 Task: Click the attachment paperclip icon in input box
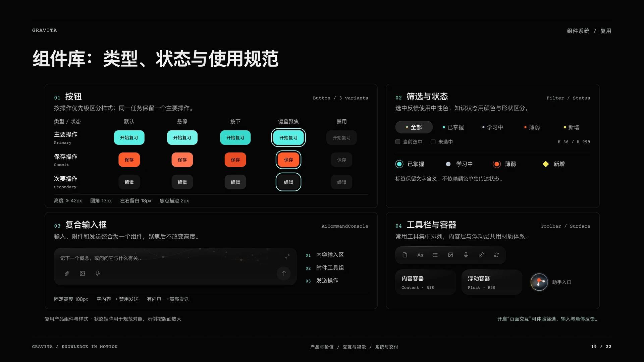(67, 274)
